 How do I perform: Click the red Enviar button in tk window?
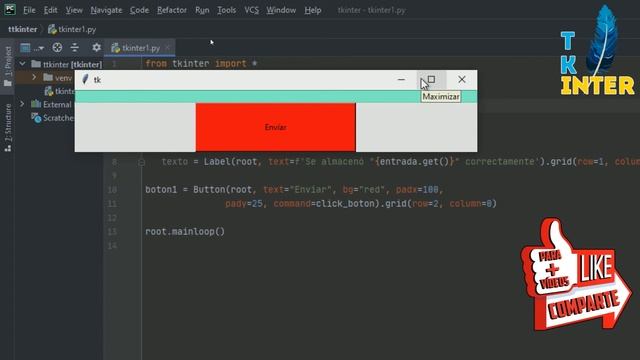pyautogui.click(x=276, y=127)
